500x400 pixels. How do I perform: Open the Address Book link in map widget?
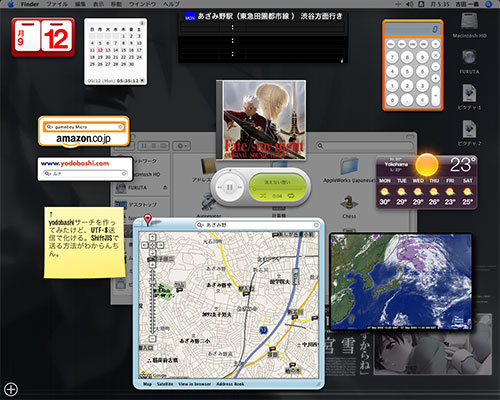click(x=230, y=384)
